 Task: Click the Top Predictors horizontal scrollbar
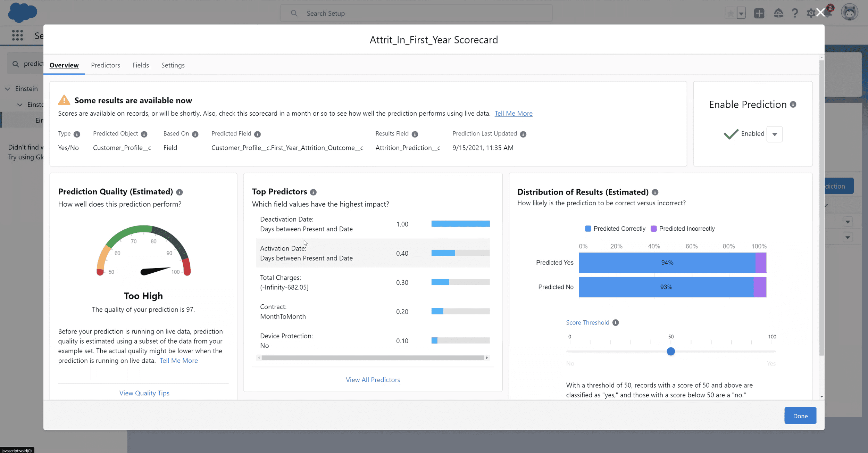click(x=373, y=358)
